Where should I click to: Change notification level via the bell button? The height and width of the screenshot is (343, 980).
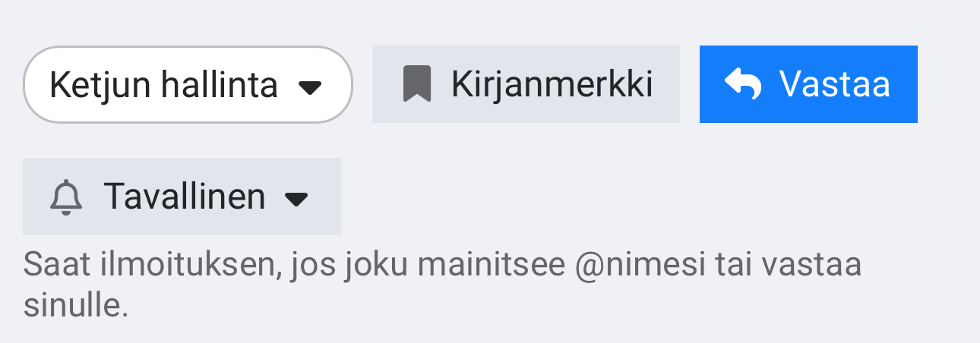point(182,197)
